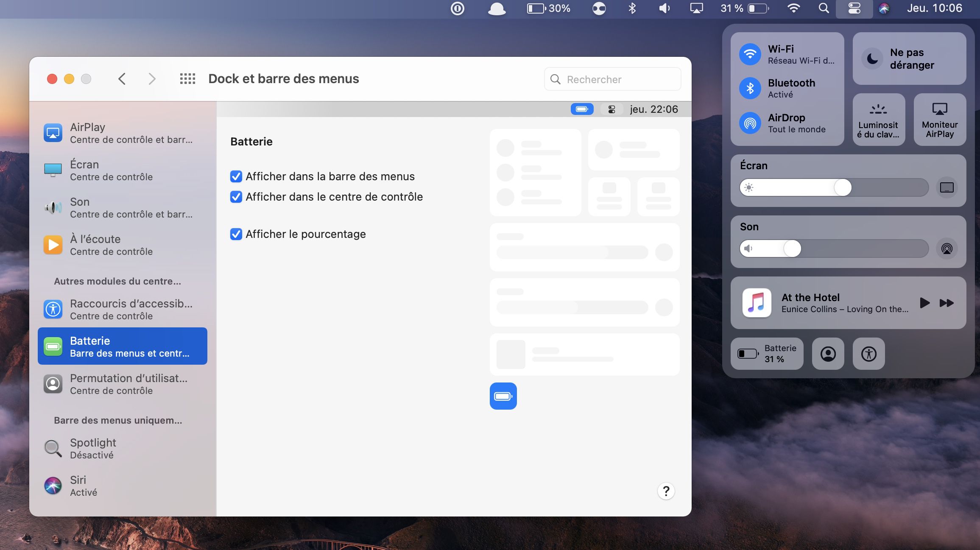Click the Écran brightness slider
The width and height of the screenshot is (980, 550).
[834, 187]
